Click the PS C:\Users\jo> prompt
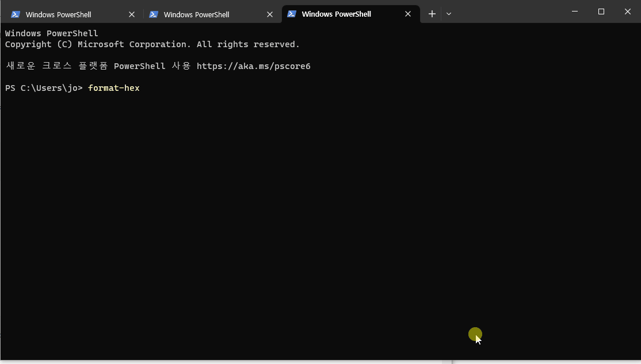641x364 pixels. [44, 88]
